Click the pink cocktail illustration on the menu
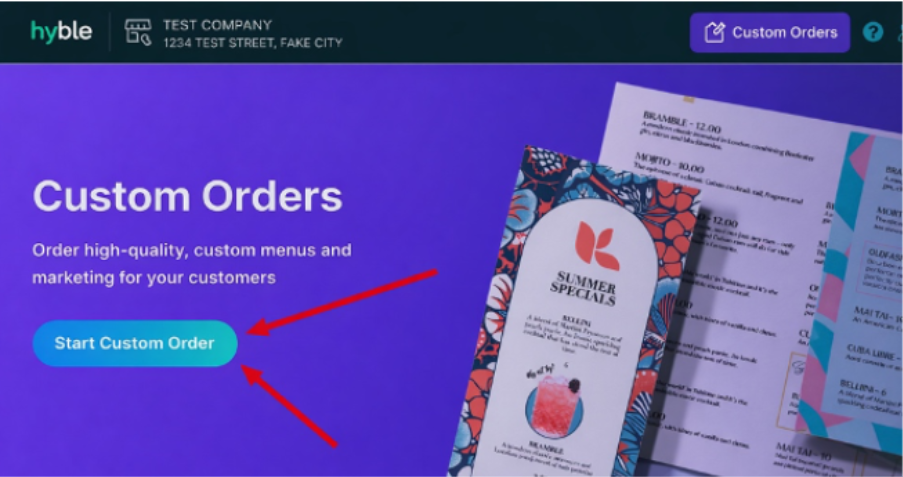The image size is (903, 477). tap(555, 404)
